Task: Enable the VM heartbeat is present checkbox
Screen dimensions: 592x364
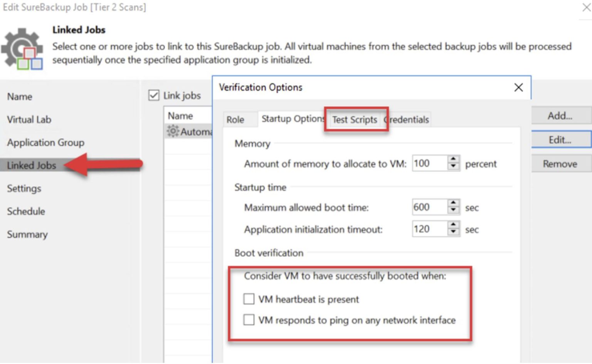Action: pyautogui.click(x=249, y=299)
